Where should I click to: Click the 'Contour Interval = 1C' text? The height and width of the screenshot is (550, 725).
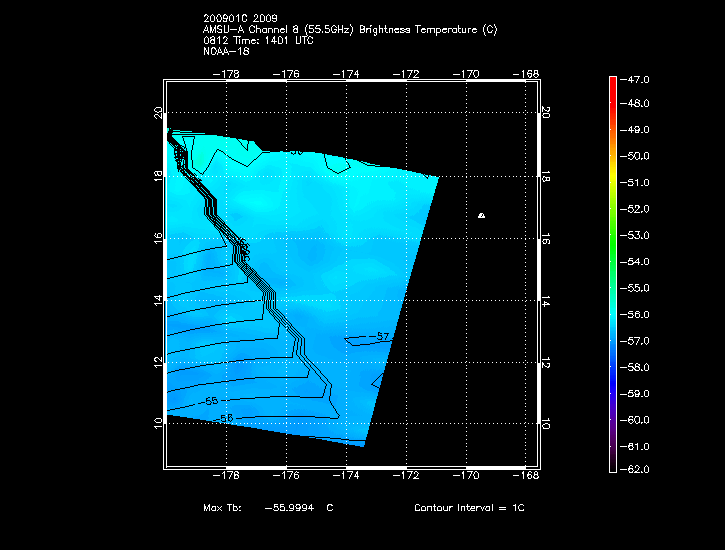point(469,508)
